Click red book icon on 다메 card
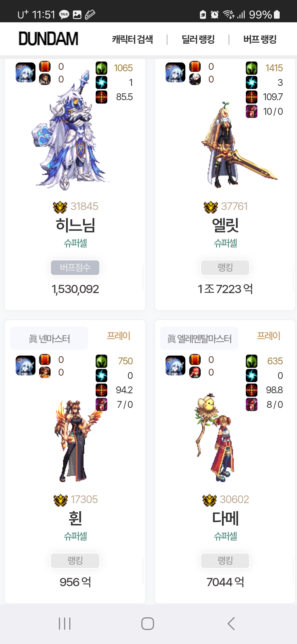Image resolution: width=297 pixels, height=644 pixels. coord(195,359)
